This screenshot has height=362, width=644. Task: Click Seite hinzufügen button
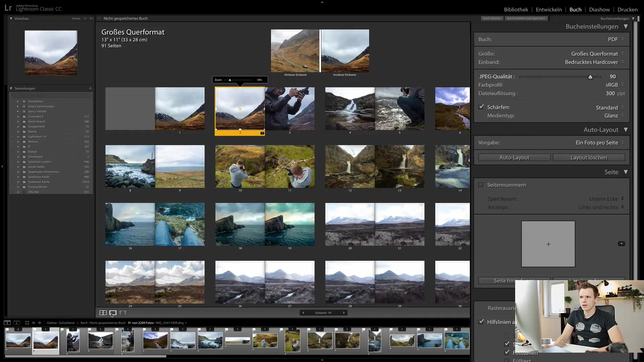click(x=514, y=281)
